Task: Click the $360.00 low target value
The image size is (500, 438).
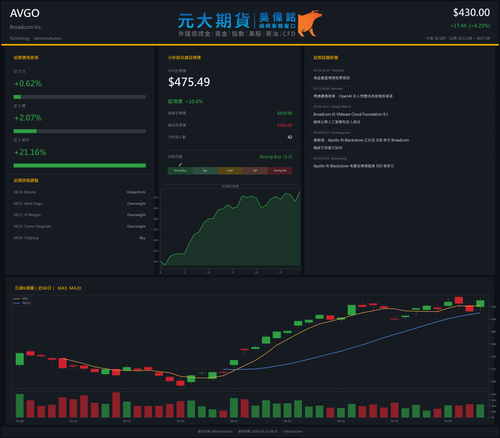Action: click(285, 125)
